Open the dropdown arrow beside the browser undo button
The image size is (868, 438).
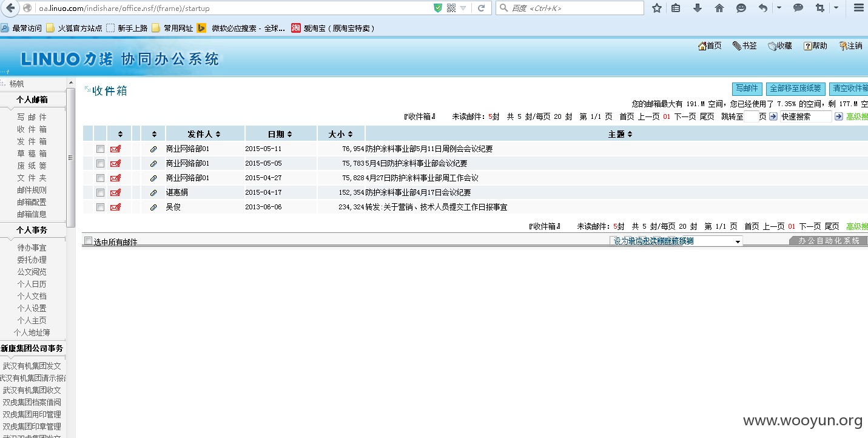coord(779,8)
